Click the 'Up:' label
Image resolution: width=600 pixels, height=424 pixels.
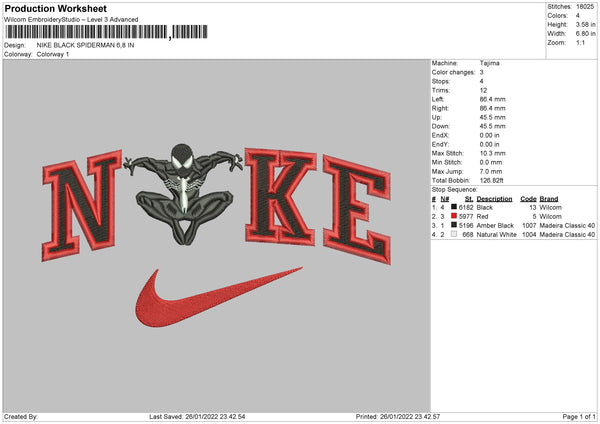(x=437, y=117)
